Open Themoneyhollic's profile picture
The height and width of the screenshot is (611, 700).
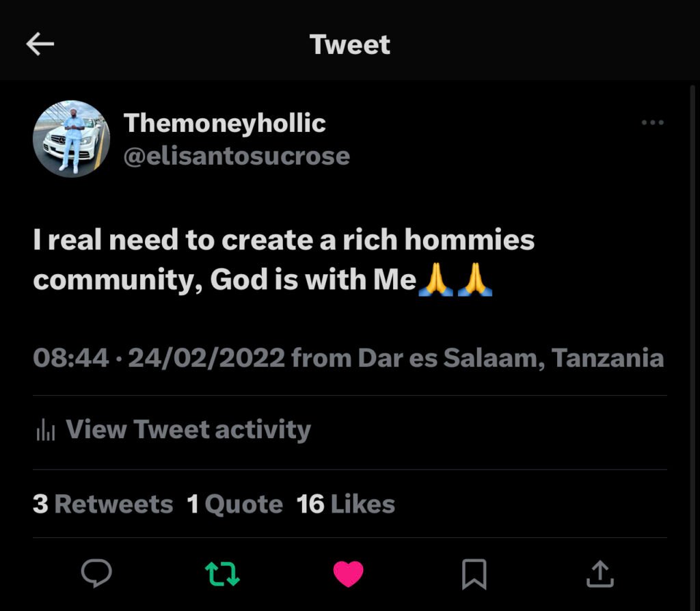point(72,139)
